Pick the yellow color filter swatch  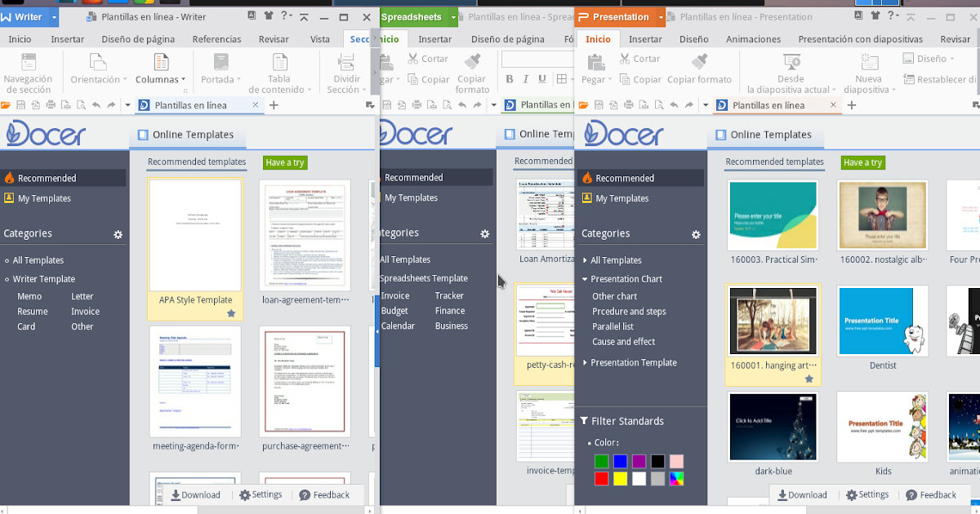(620, 479)
